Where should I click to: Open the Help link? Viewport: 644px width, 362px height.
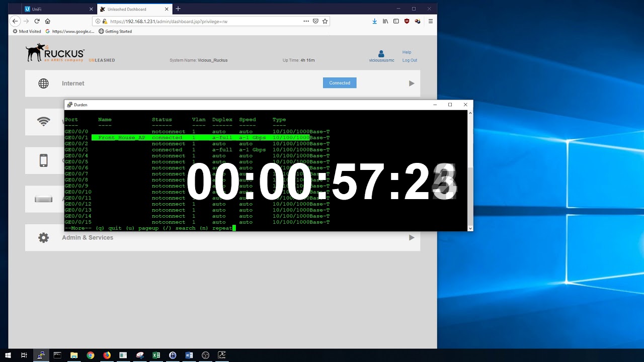(407, 52)
